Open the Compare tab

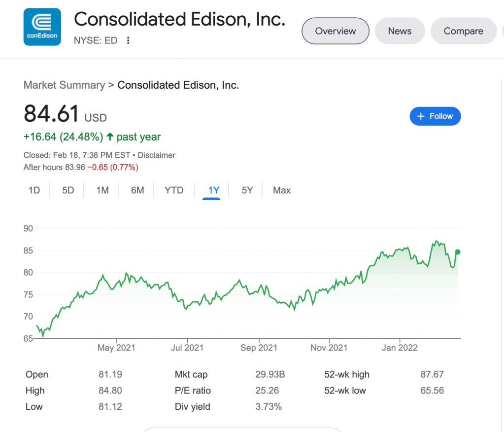click(x=463, y=31)
